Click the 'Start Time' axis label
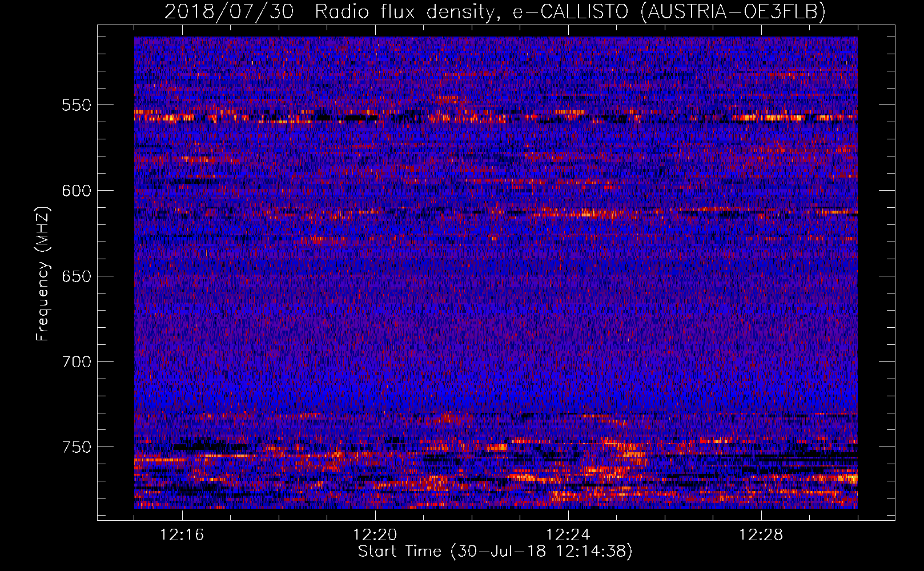 click(x=495, y=552)
